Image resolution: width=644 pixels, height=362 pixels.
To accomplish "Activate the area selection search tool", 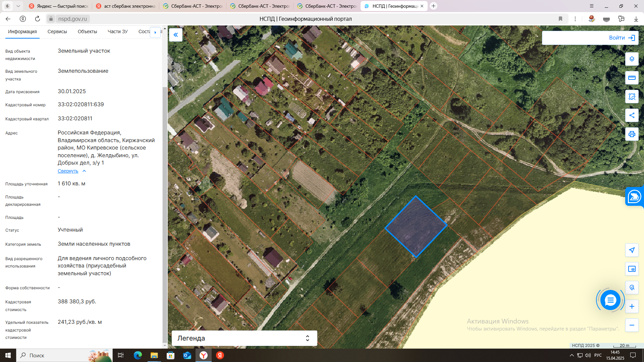I will pyautogui.click(x=632, y=97).
